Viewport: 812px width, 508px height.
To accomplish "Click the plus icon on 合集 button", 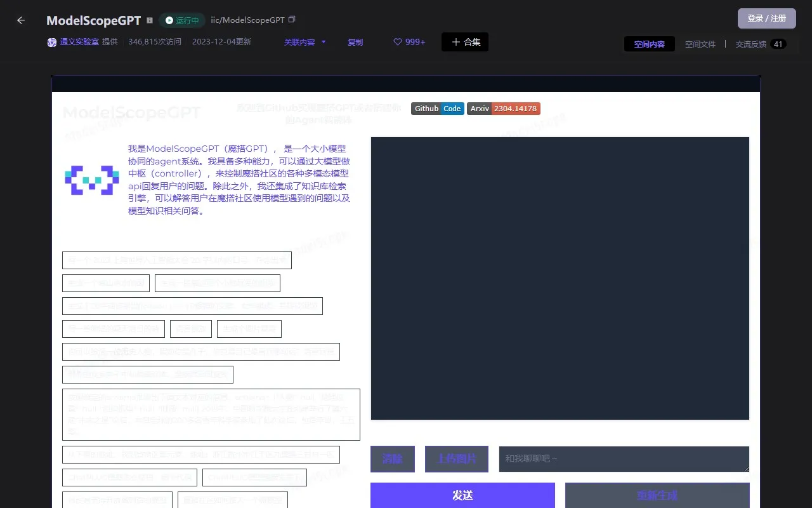I will tap(455, 42).
